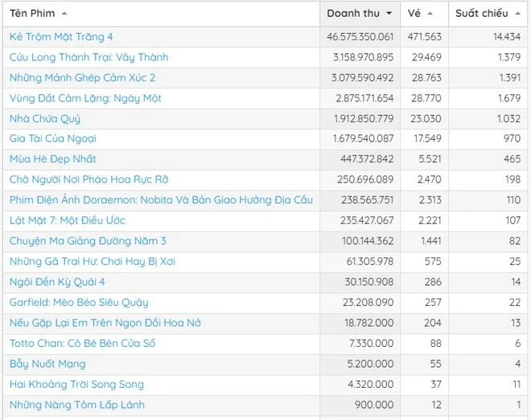Open Những Mảnh Ghép Cảm Xúc 2
The width and height of the screenshot is (531, 420).
(83, 78)
